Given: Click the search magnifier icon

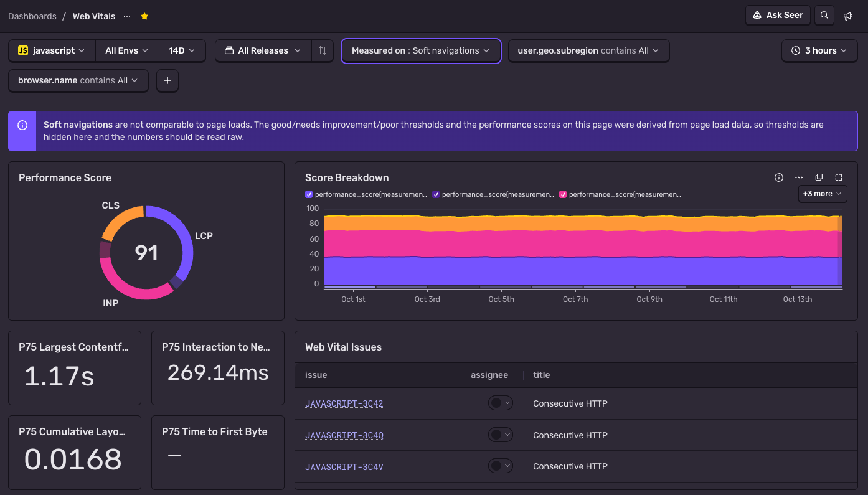Looking at the screenshot, I should click(824, 16).
